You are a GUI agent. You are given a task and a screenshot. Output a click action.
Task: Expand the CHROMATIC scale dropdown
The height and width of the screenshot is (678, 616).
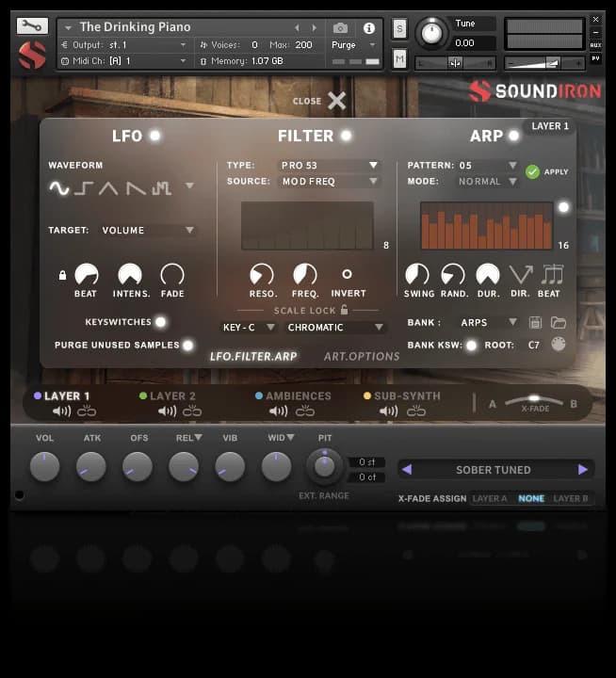tap(336, 328)
